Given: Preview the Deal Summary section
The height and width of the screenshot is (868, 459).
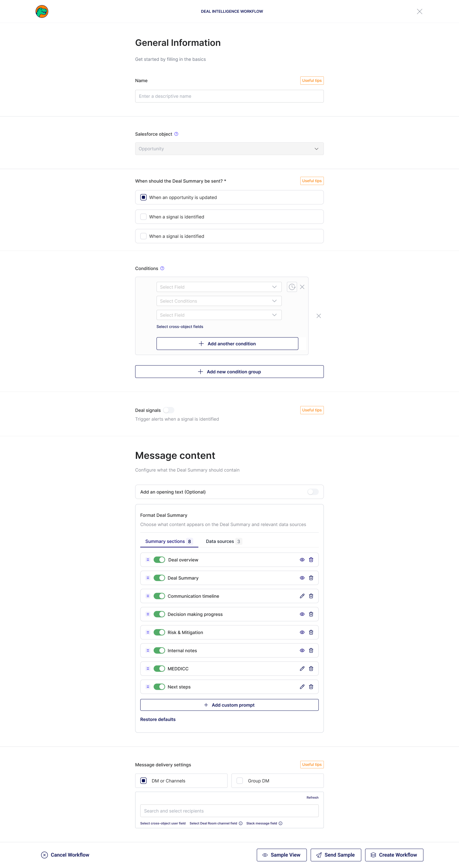Looking at the screenshot, I should (x=302, y=578).
